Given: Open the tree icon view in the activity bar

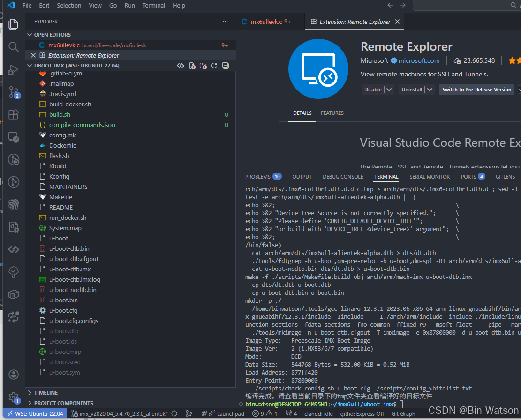Looking at the screenshot, I should (13, 272).
